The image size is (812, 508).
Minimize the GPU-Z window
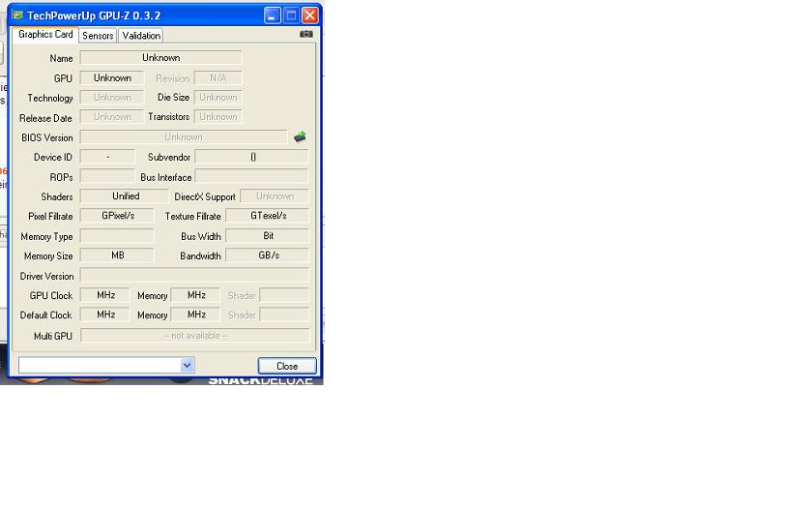273,15
